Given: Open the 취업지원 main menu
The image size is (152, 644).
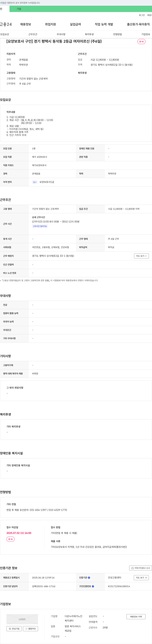Looking at the screenshot, I should click(x=50, y=24).
